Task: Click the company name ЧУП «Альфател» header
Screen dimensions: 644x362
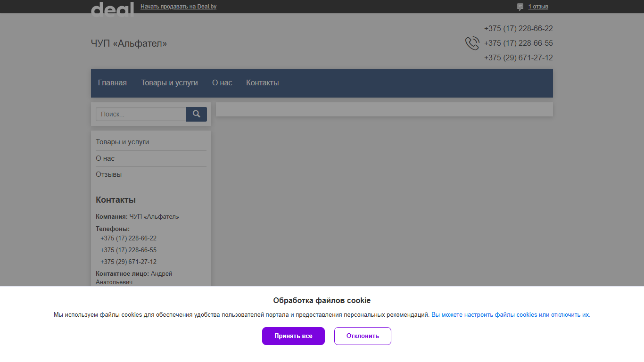Action: coord(129,43)
